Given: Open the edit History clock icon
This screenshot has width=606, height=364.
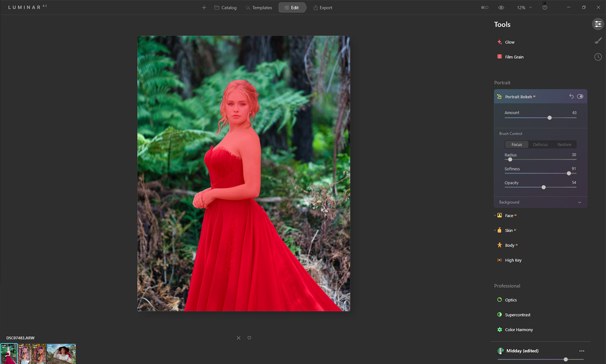Looking at the screenshot, I should click(x=598, y=57).
